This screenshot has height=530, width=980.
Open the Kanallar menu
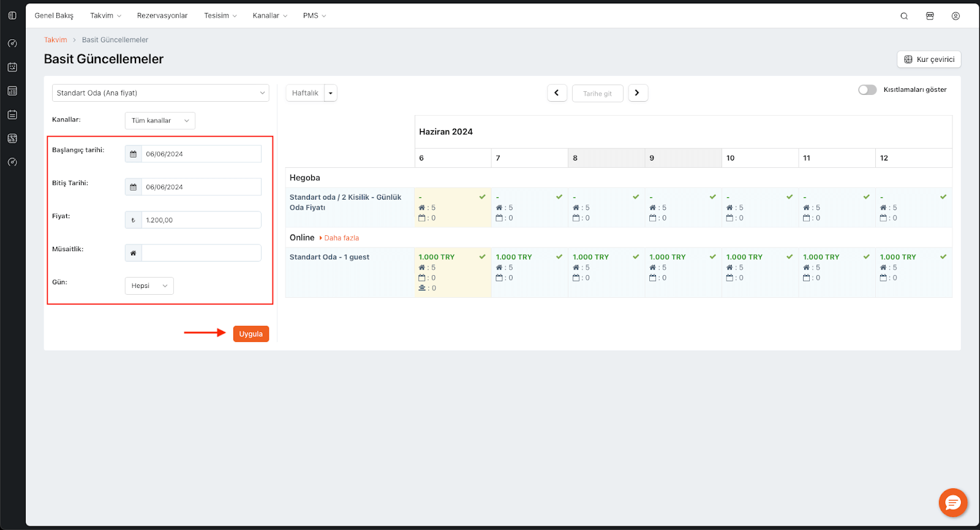point(269,16)
